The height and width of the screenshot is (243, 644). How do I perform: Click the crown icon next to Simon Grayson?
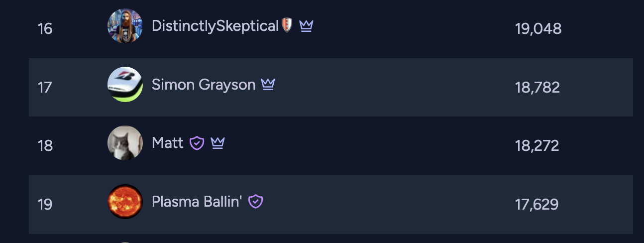coord(268,85)
